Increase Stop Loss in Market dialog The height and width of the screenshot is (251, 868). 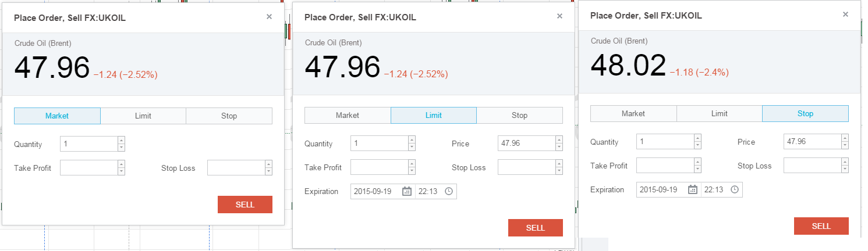(268, 164)
